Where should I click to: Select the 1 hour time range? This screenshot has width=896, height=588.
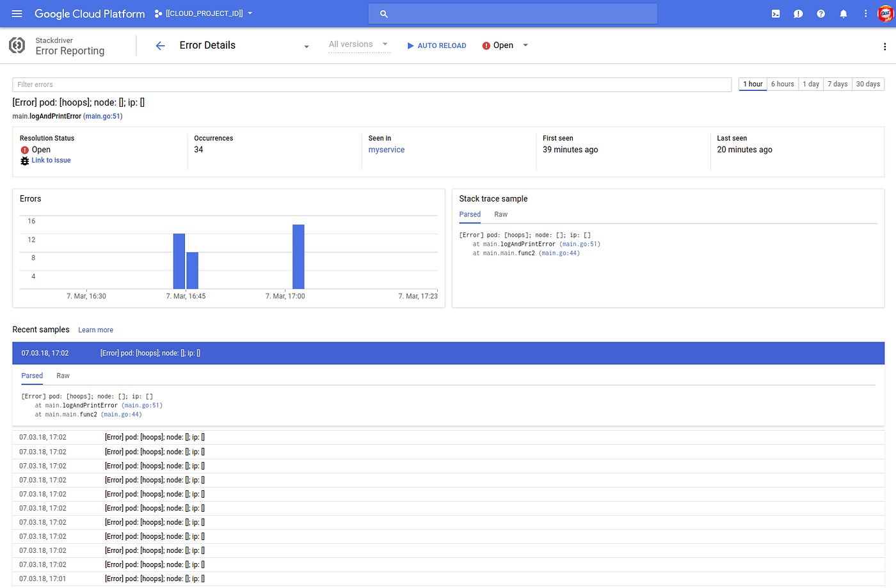(x=753, y=84)
